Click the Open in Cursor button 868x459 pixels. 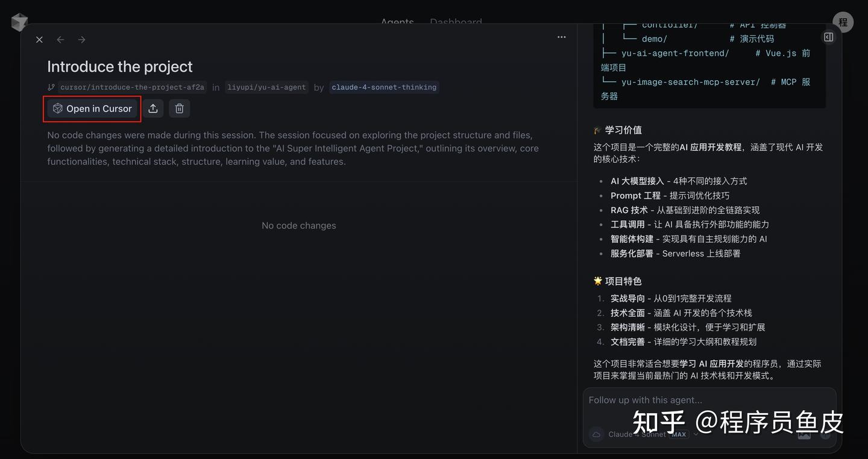(x=92, y=109)
